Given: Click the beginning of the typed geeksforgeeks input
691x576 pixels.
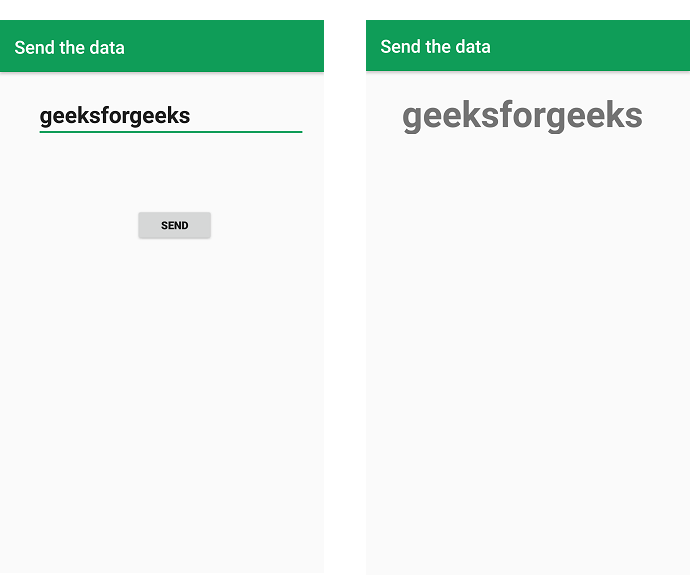Looking at the screenshot, I should tap(41, 116).
